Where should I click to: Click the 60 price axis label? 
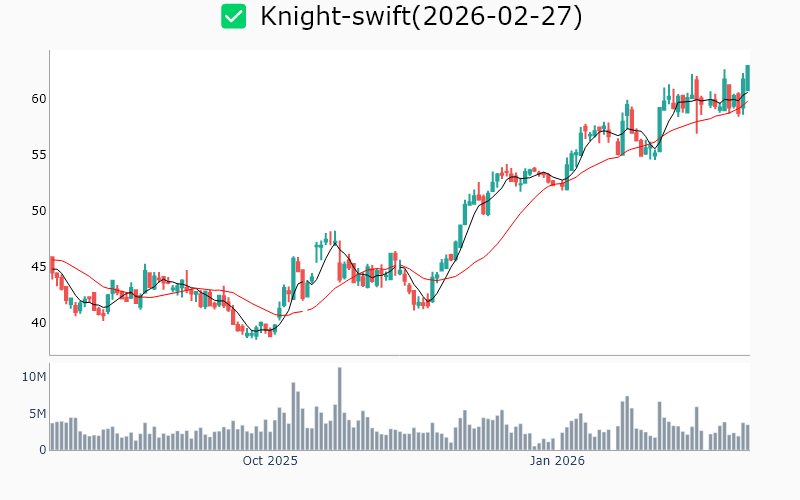coord(39,98)
